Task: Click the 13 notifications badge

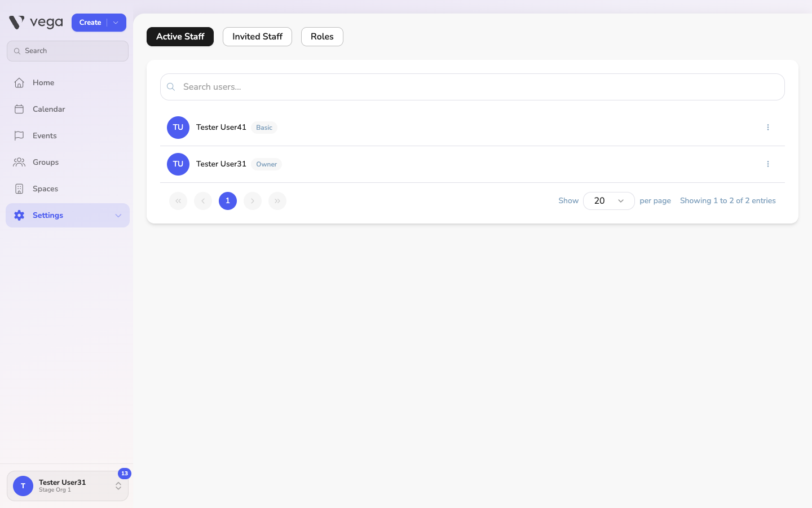Action: [125, 474]
